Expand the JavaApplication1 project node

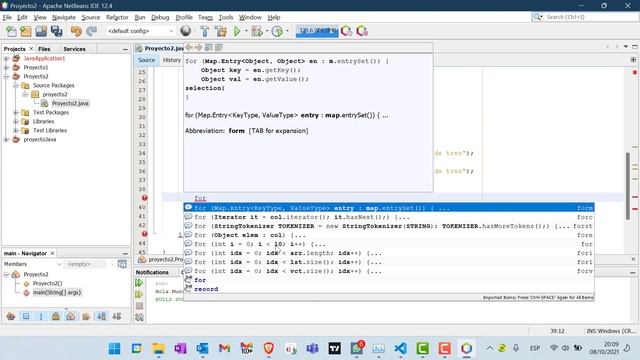(x=7, y=58)
